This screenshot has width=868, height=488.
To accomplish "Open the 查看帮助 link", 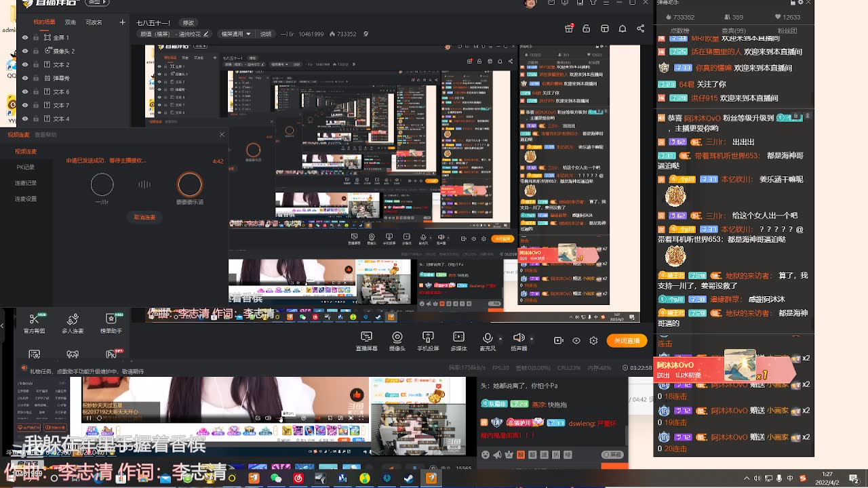I will [x=45, y=135].
